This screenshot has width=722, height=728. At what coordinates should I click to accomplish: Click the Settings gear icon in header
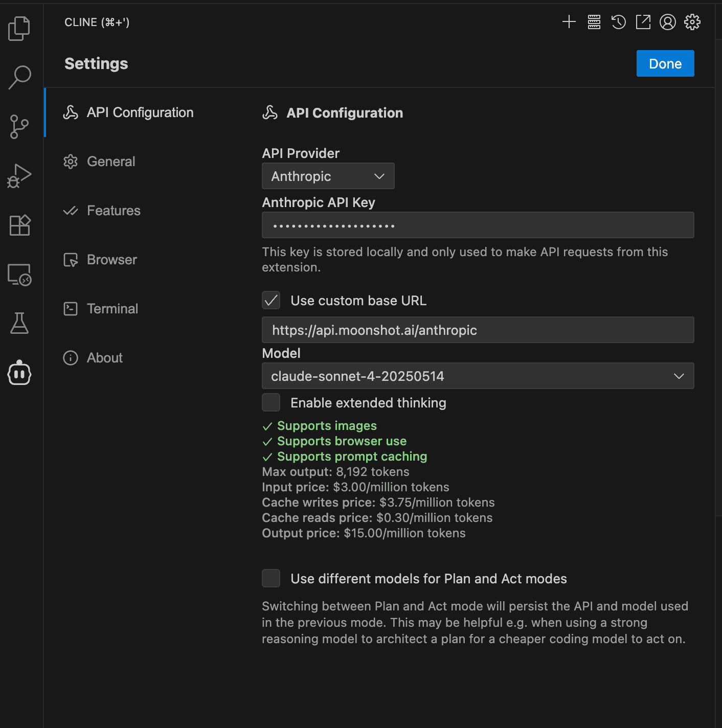pos(692,22)
